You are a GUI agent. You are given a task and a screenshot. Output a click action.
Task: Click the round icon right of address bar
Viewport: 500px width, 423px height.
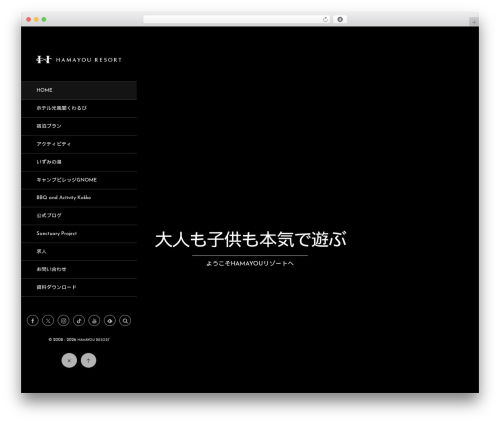click(340, 19)
